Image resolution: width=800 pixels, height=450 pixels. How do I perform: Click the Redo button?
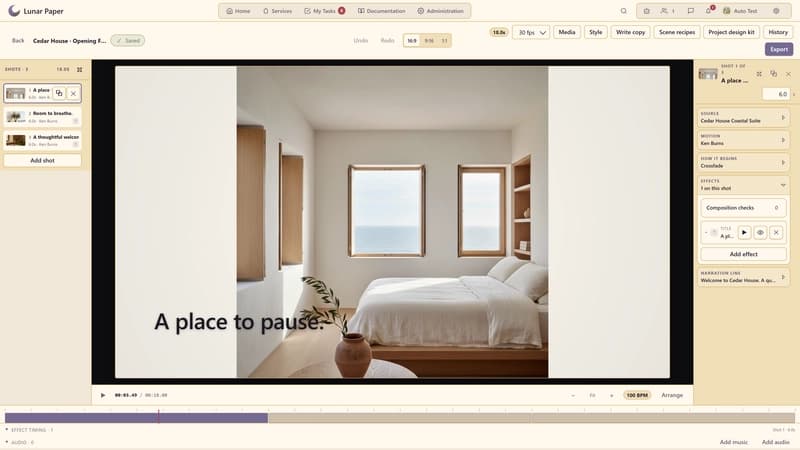point(387,40)
